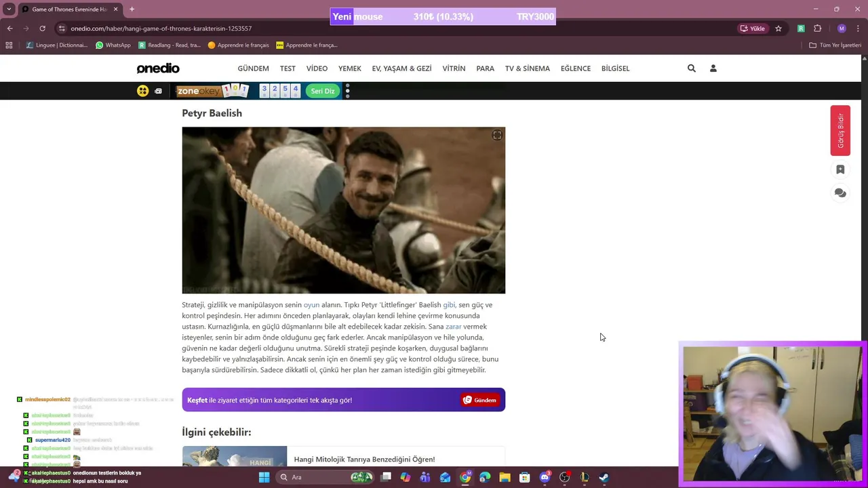The width and height of the screenshot is (868, 488).
Task: Open Discord from the taskbar
Action: tap(545, 477)
